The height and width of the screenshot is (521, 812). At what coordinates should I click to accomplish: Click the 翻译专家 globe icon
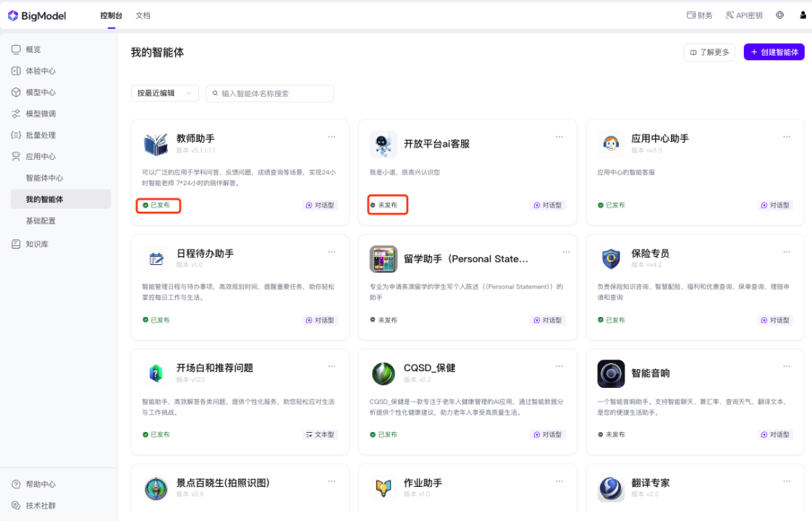coord(611,488)
